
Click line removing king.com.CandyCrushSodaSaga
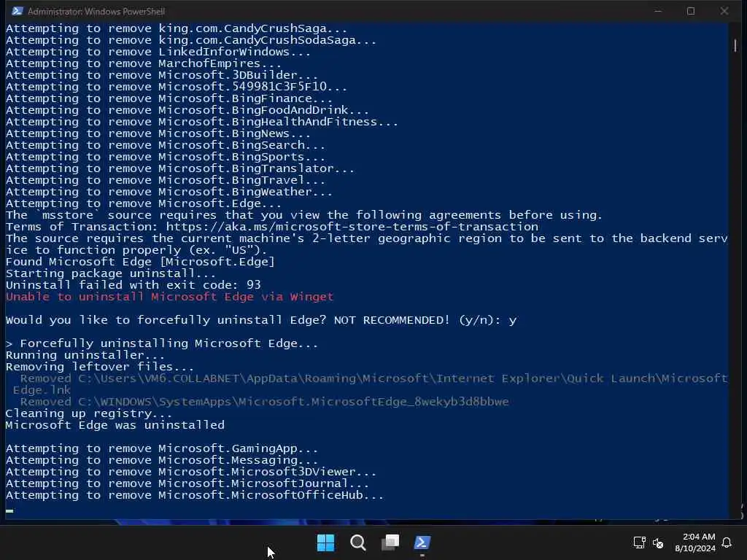coord(191,40)
